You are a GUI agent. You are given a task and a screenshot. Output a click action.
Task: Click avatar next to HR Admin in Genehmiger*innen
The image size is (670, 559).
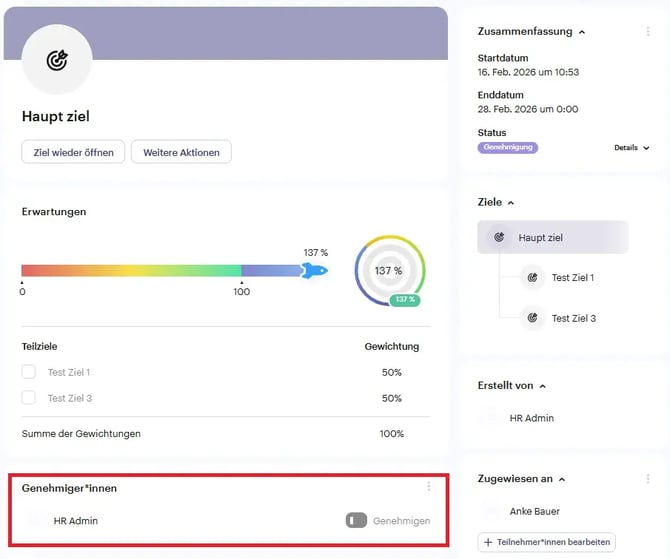pos(35,520)
